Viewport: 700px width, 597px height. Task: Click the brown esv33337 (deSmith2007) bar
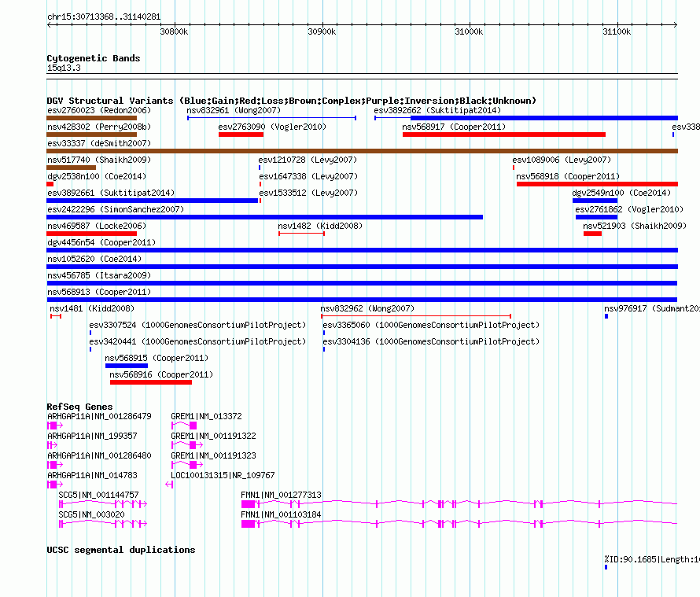(x=362, y=151)
